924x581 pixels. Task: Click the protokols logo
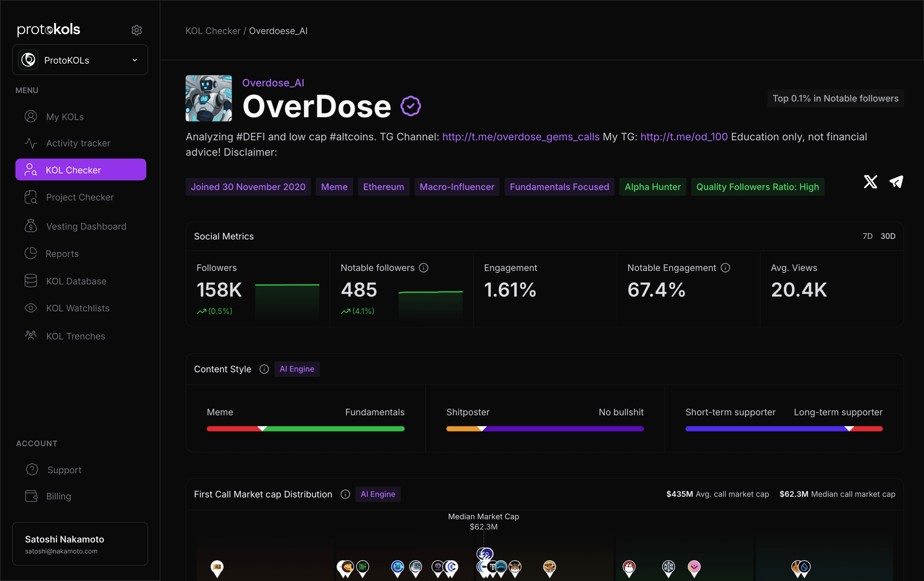49,30
